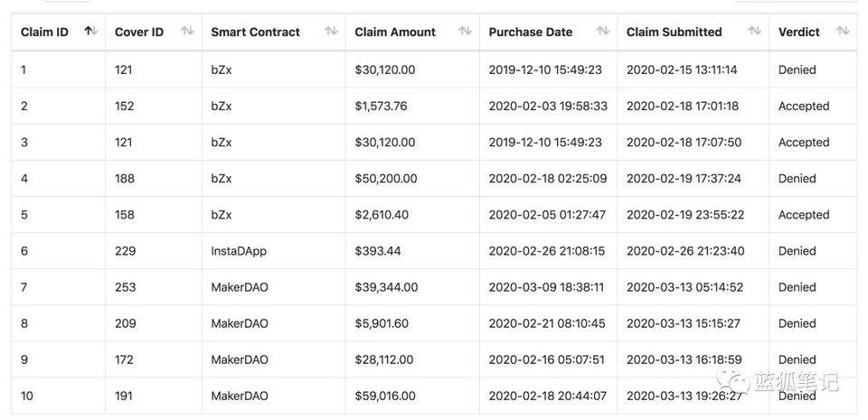The image size is (868, 420).
Task: Sort table by Claim ID arrow icon
Action: pyautogui.click(x=90, y=32)
